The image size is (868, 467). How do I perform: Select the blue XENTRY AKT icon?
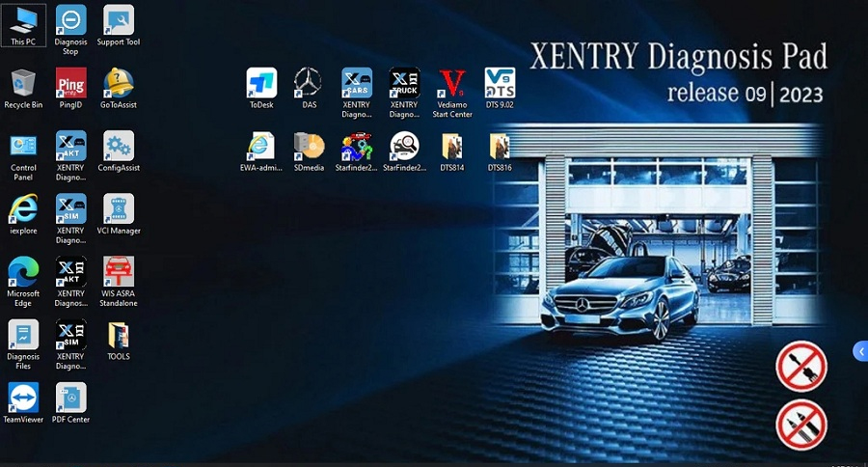(x=70, y=155)
